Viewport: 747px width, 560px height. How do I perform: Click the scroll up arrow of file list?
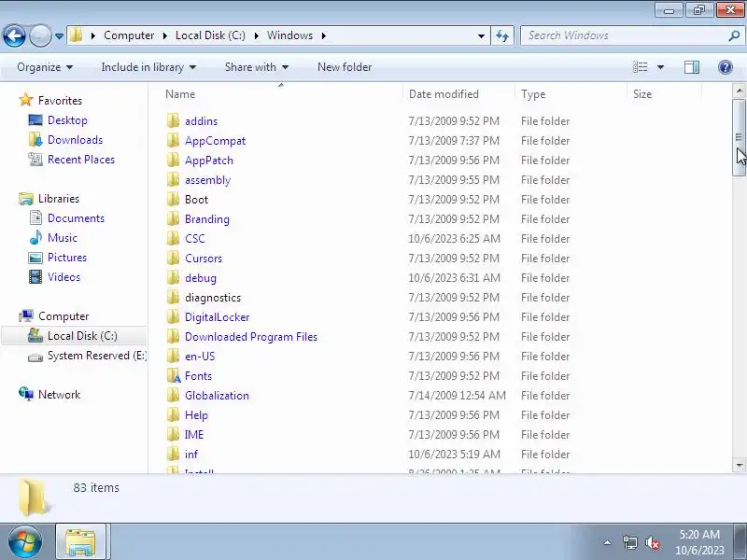tap(739, 90)
